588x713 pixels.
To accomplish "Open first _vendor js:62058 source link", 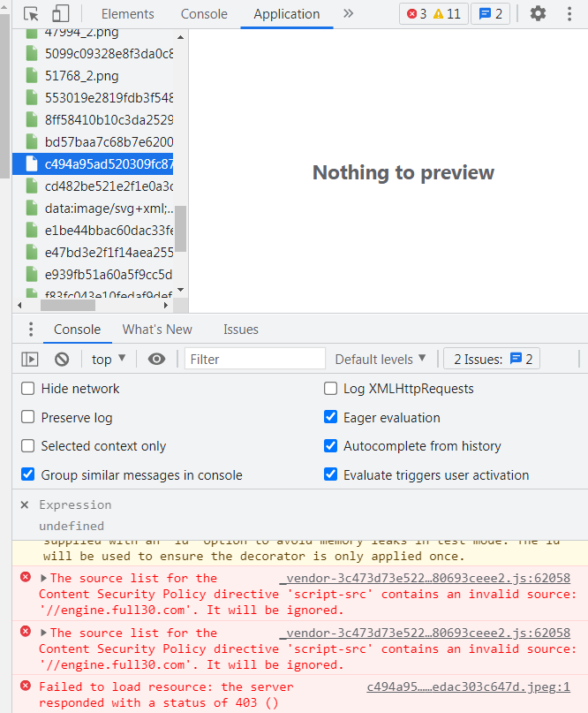I will click(x=425, y=578).
